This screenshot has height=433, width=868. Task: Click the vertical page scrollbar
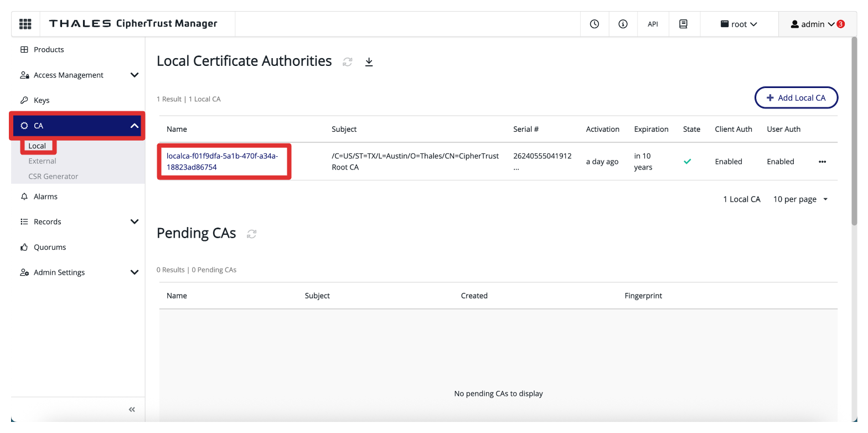click(854, 133)
